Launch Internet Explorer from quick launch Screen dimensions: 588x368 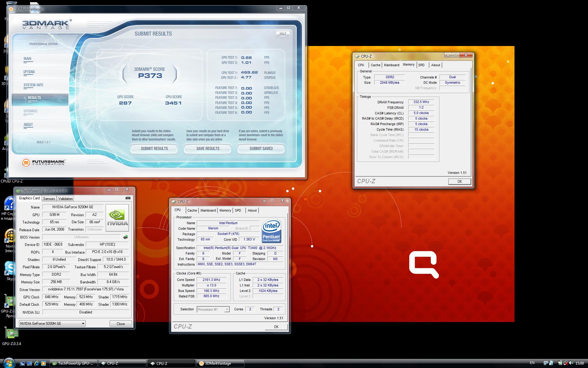pyautogui.click(x=36, y=363)
